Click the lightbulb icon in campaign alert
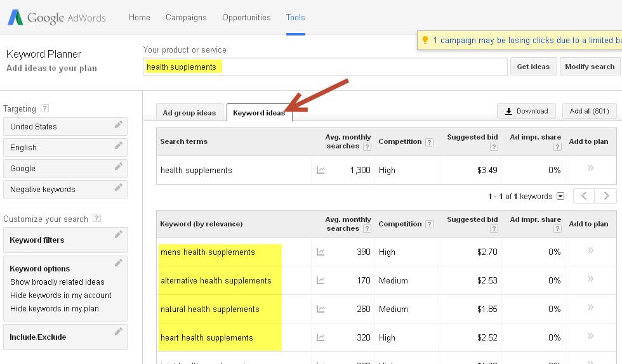The image size is (622, 364). pyautogui.click(x=425, y=40)
